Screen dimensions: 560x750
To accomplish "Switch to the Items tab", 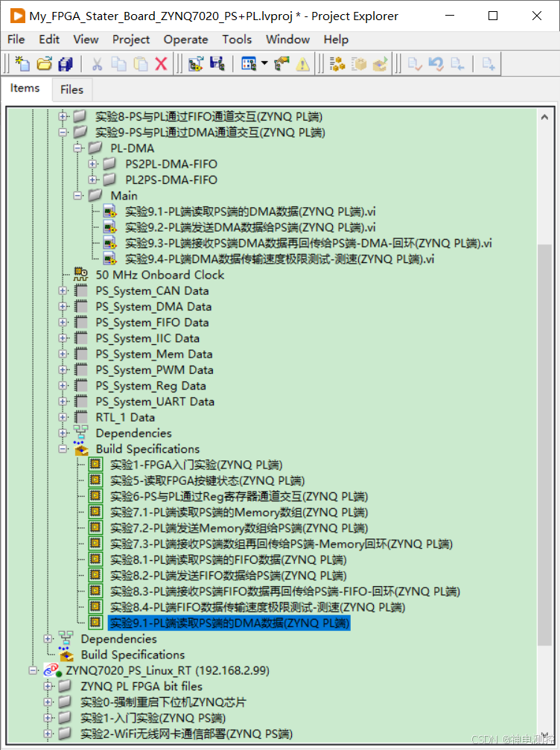I will 25,89.
